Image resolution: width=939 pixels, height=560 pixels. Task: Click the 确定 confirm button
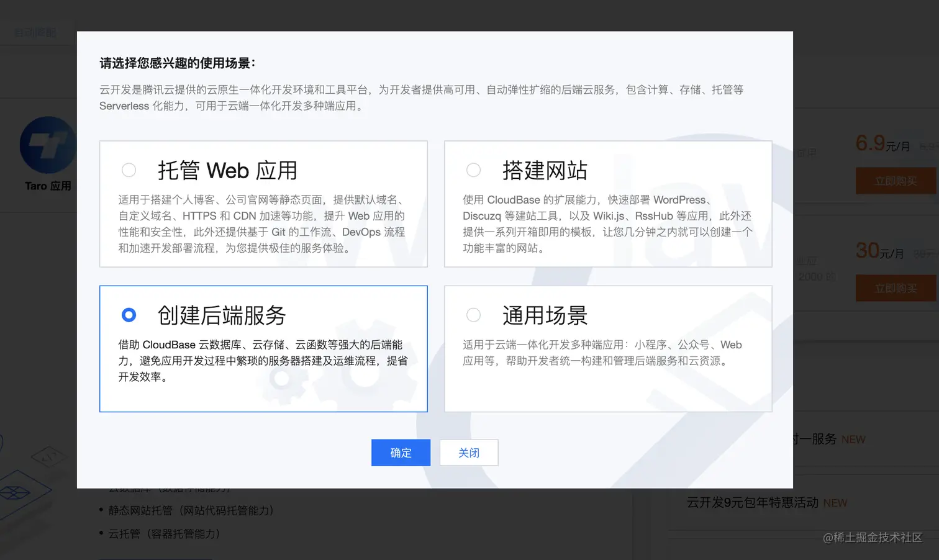401,453
